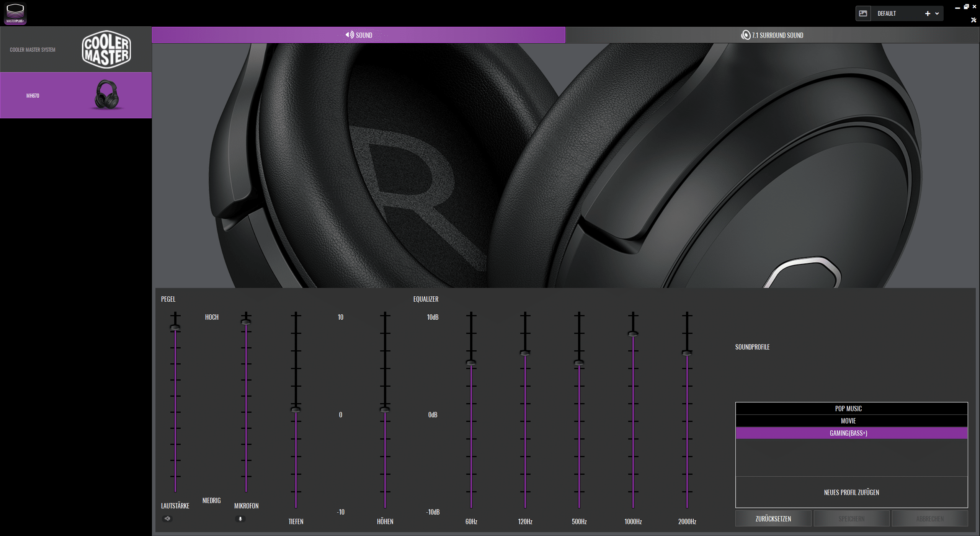The width and height of the screenshot is (980, 536).
Task: Open Cooler Master System entry
Action: (x=76, y=49)
